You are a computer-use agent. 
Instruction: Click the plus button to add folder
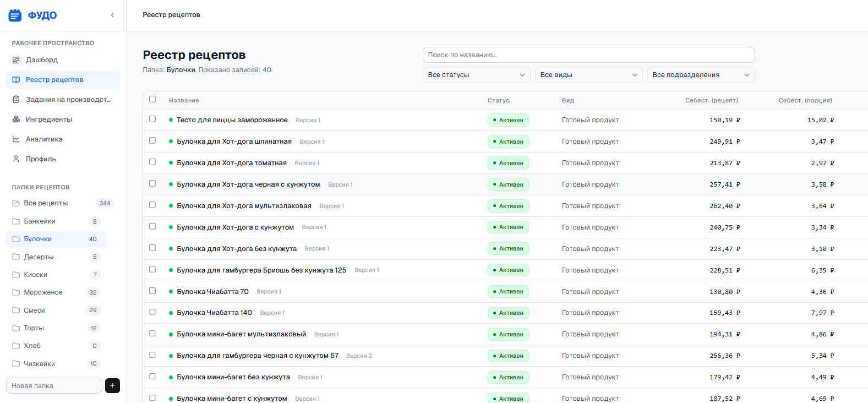tap(112, 386)
